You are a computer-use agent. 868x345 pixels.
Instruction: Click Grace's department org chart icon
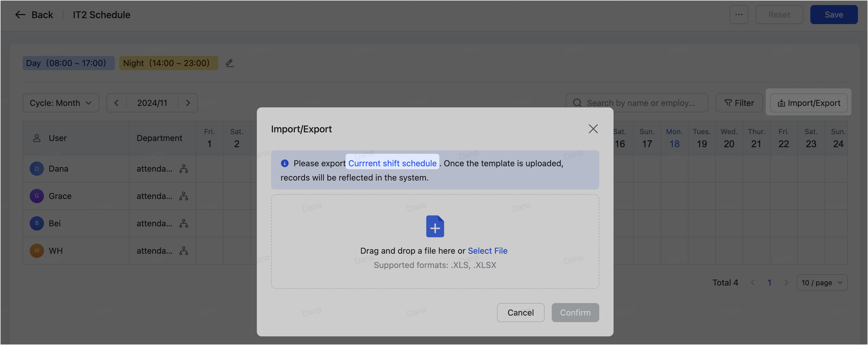[x=184, y=196]
